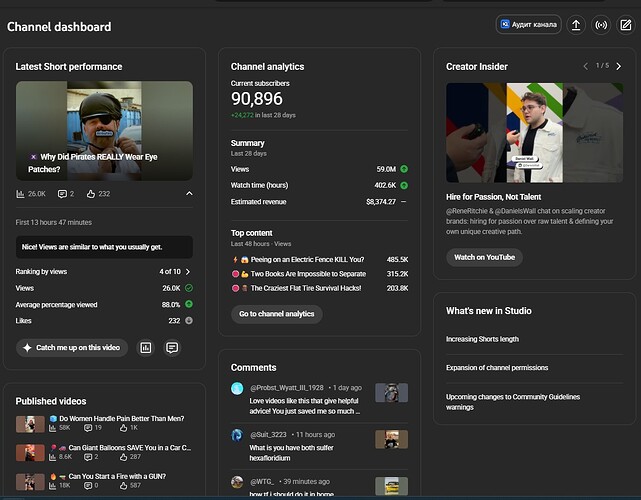Screen dimensions: 641x500
Task: Click thumbnail of Do Women Handle Pain video
Action: click(x=30, y=424)
